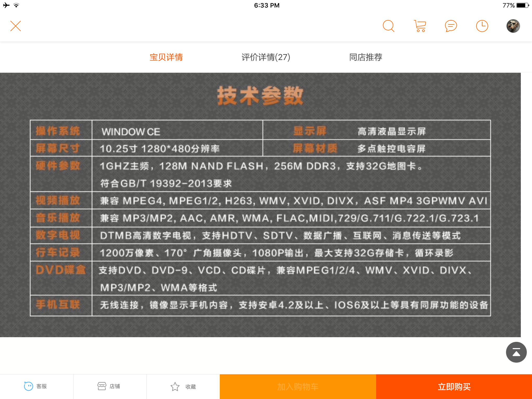Tap 立即购买 buy now
Image resolution: width=532 pixels, height=399 pixels.
454,387
